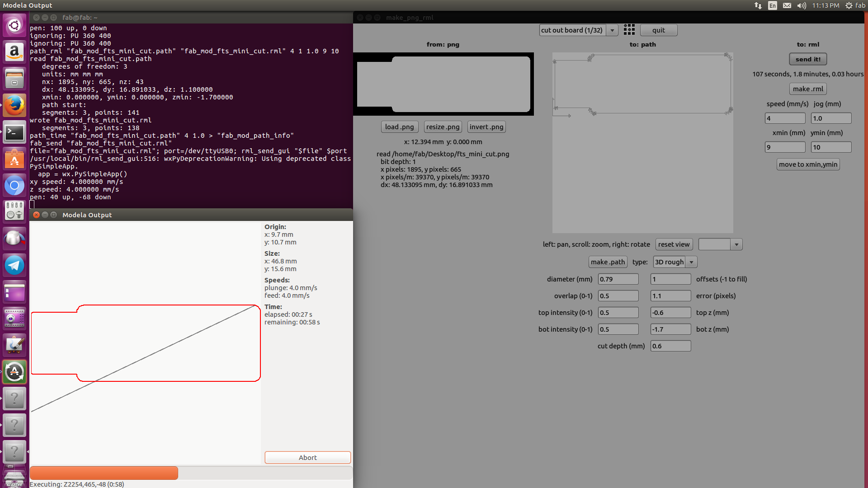Screen dimensions: 868x488
Task: Click the Ubuntu dash home icon
Action: click(14, 25)
